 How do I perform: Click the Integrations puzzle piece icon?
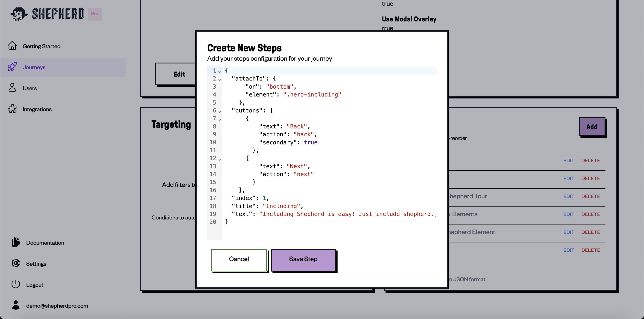[x=12, y=109]
